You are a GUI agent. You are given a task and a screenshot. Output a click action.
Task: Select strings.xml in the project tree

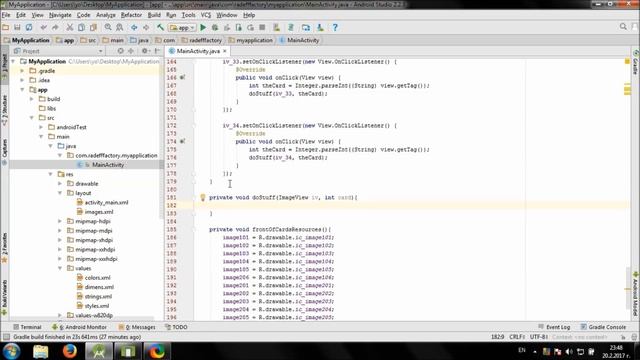point(94,297)
